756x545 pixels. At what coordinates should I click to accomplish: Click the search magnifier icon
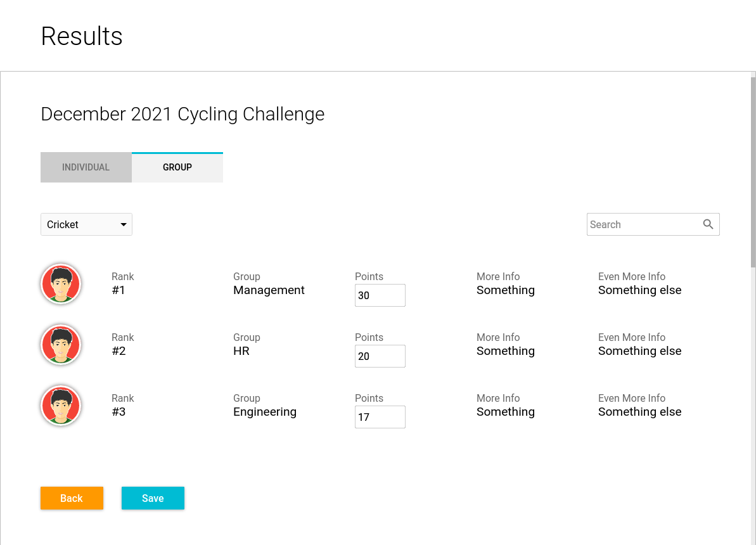point(708,224)
